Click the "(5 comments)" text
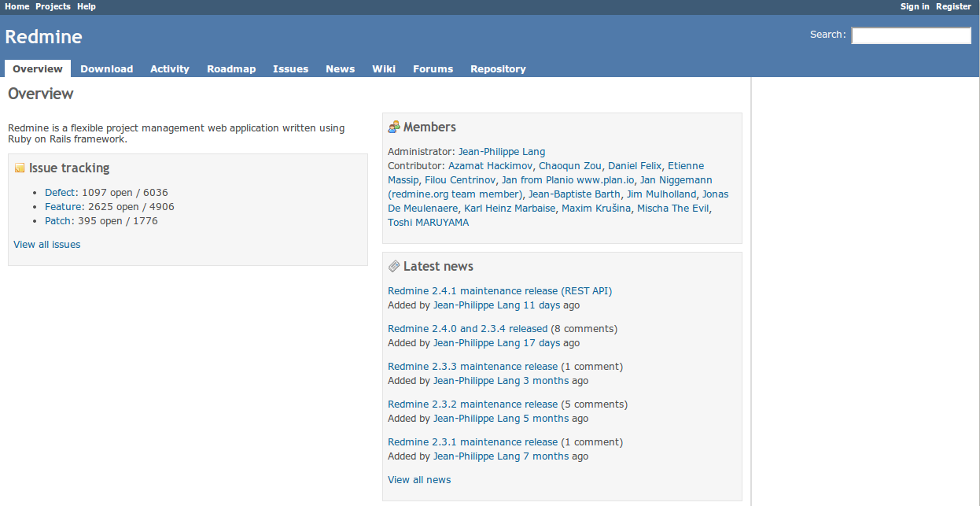980x506 pixels. point(595,404)
